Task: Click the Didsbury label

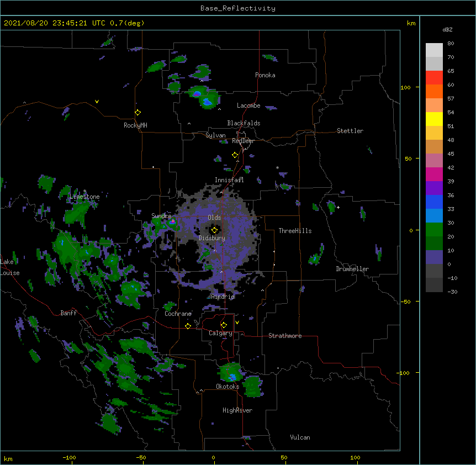Action: [212, 238]
